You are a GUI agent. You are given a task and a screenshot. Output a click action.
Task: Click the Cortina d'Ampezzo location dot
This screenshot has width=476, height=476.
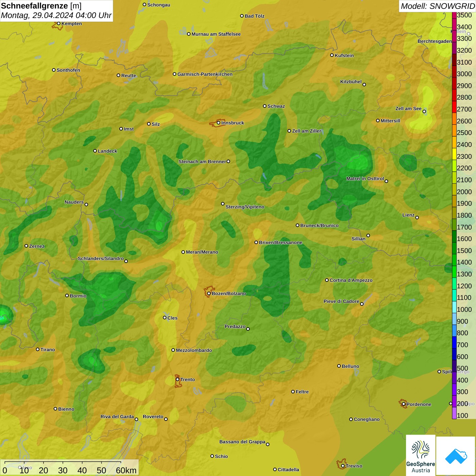[327, 280]
